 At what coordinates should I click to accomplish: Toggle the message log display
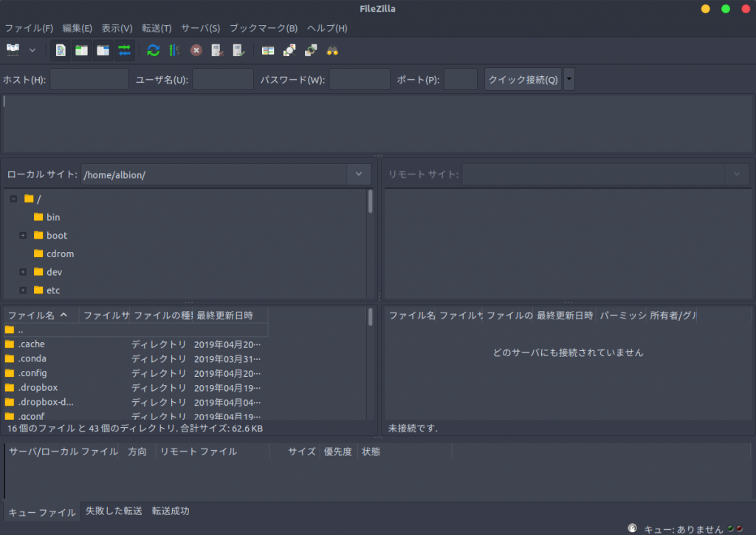pos(60,50)
